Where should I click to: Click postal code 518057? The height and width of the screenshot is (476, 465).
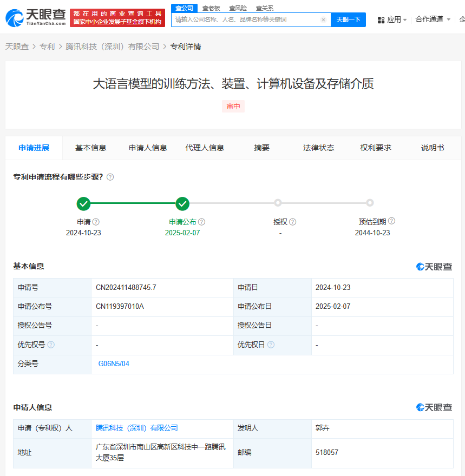tap(327, 452)
